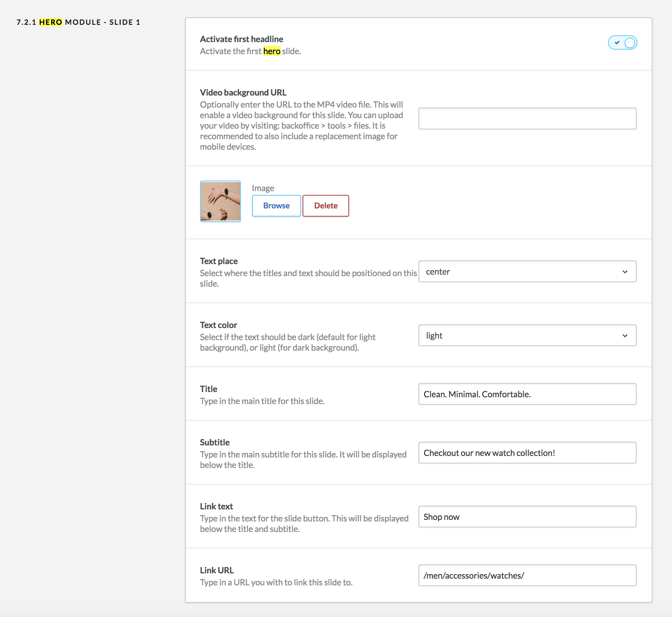Click the hero slide image thumbnail
This screenshot has height=617, width=672.
click(220, 201)
